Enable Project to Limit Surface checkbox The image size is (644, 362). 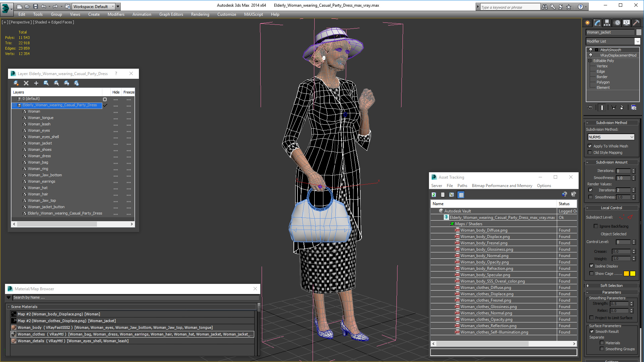(592, 318)
